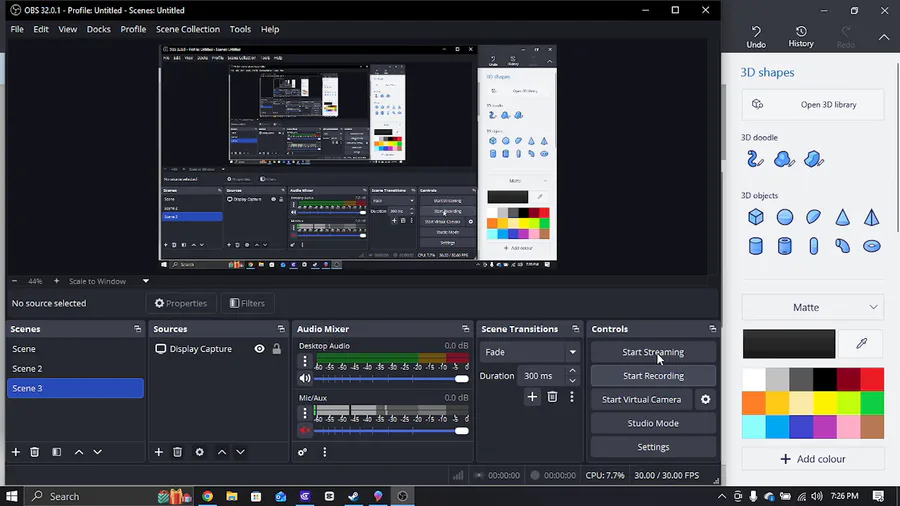Open preview scale dropdown arrow
This screenshot has width=900, height=506.
pos(145,281)
